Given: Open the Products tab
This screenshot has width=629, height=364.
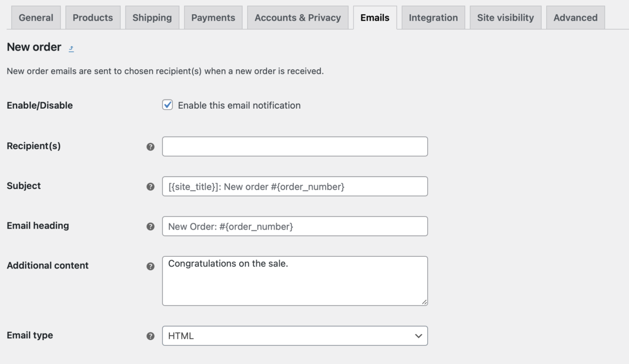Looking at the screenshot, I should tap(93, 17).
